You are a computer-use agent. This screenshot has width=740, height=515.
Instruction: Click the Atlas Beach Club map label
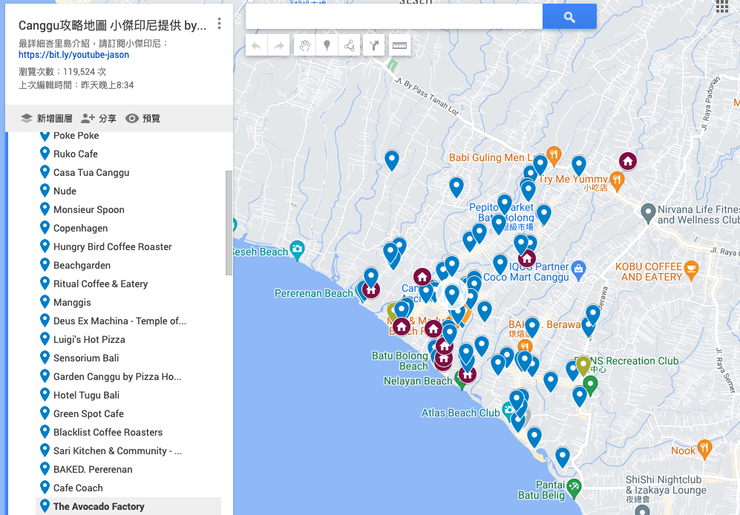point(461,413)
